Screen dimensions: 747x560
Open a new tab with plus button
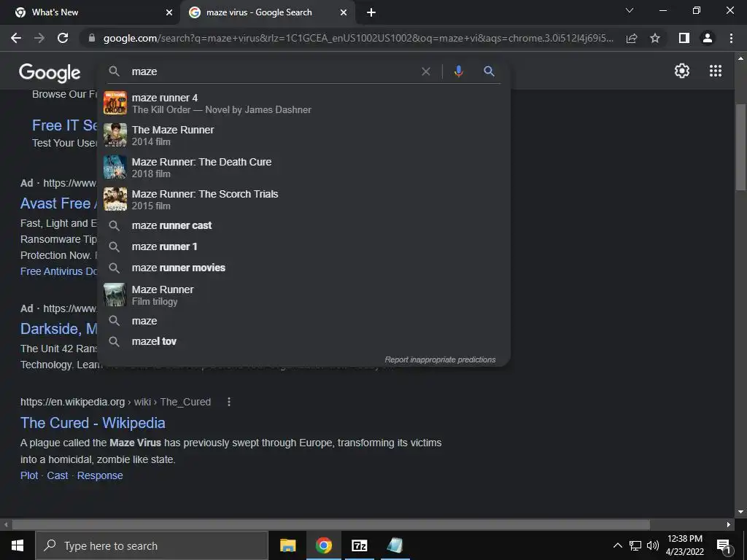pos(371,12)
